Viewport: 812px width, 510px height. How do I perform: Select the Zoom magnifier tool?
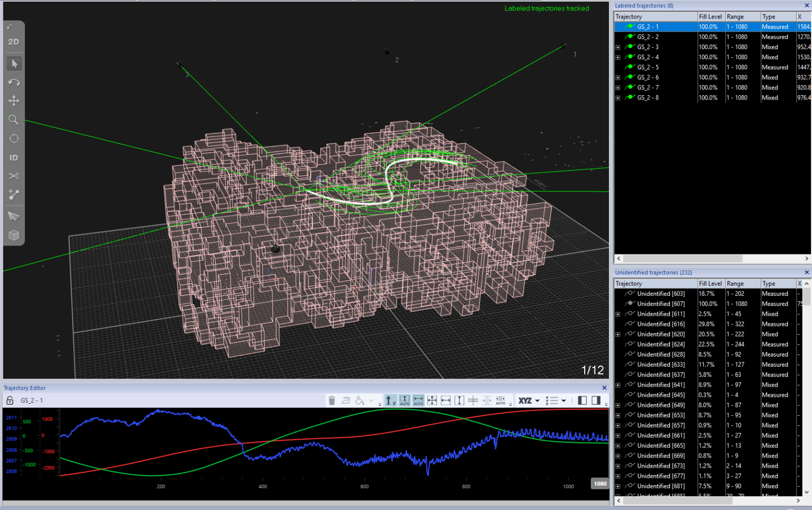point(14,120)
